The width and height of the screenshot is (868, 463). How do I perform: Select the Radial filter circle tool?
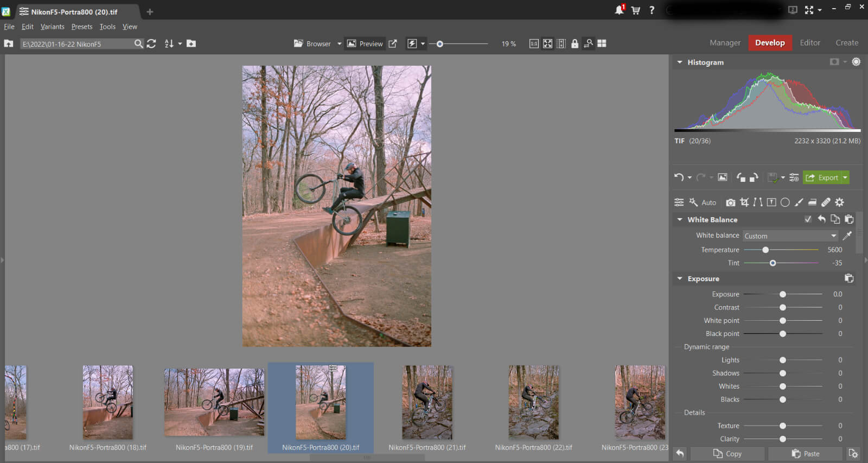coord(785,202)
